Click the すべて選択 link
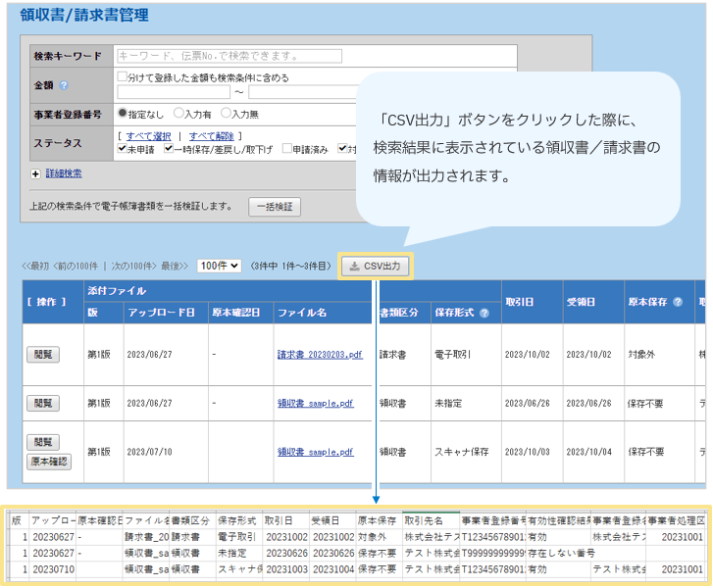The height and width of the screenshot is (588, 713). coord(149,135)
